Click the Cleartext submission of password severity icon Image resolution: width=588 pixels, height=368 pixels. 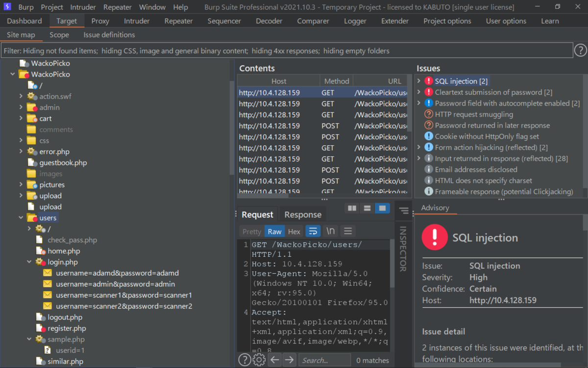pos(429,92)
